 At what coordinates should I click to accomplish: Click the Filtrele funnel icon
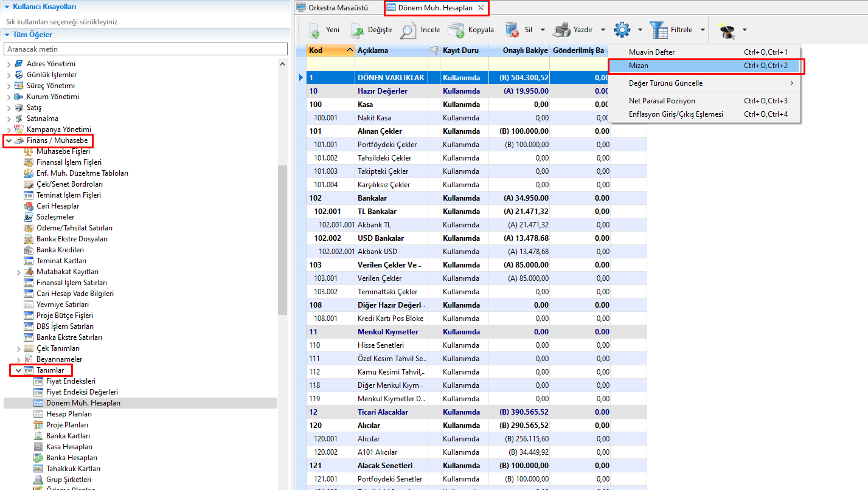point(659,30)
